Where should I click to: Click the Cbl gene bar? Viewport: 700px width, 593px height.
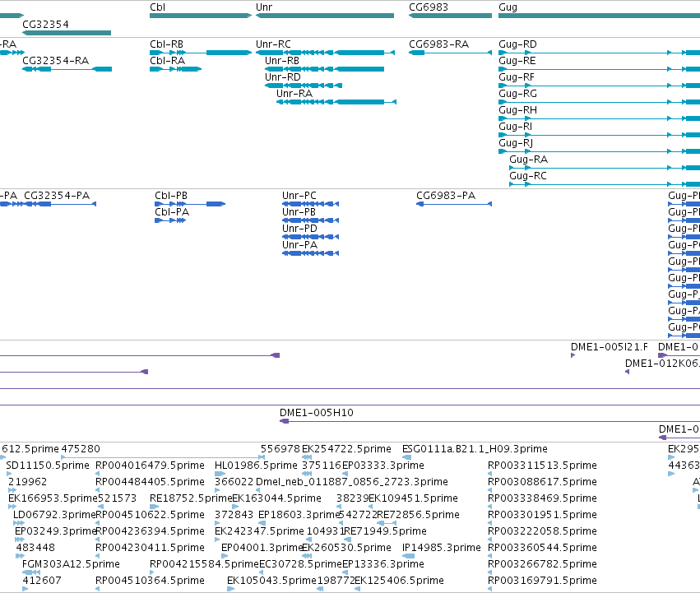pyautogui.click(x=201, y=16)
